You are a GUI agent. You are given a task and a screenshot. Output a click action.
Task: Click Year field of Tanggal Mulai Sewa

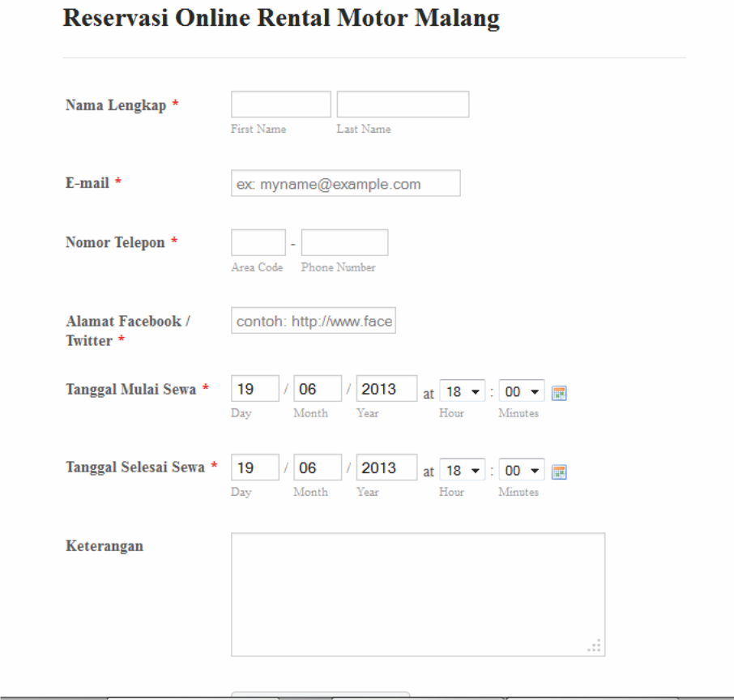[386, 389]
